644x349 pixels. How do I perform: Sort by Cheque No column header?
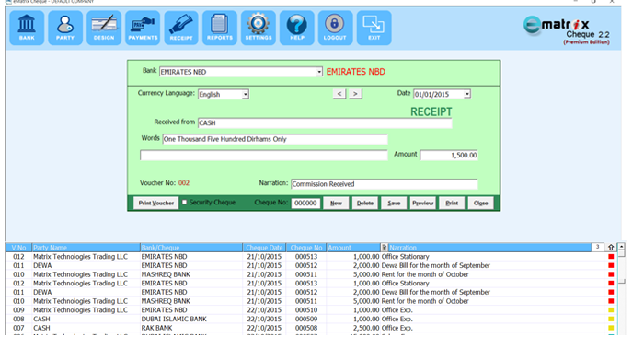(306, 248)
